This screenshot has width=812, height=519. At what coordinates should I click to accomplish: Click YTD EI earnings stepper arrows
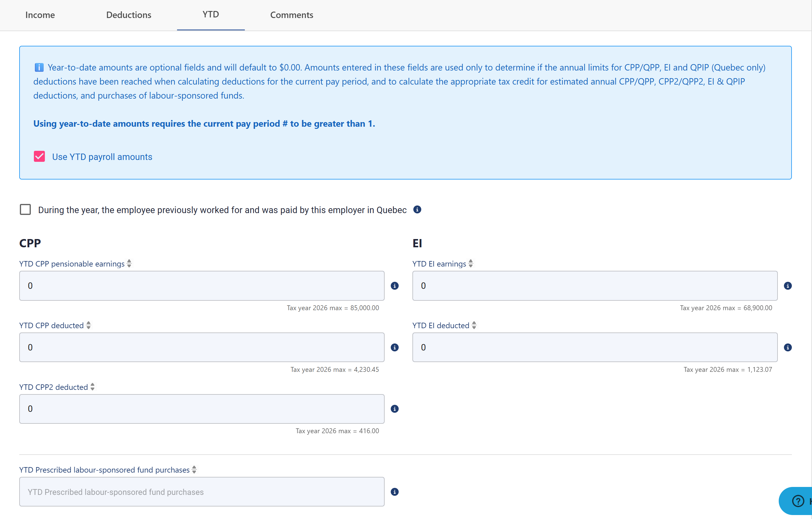(471, 263)
